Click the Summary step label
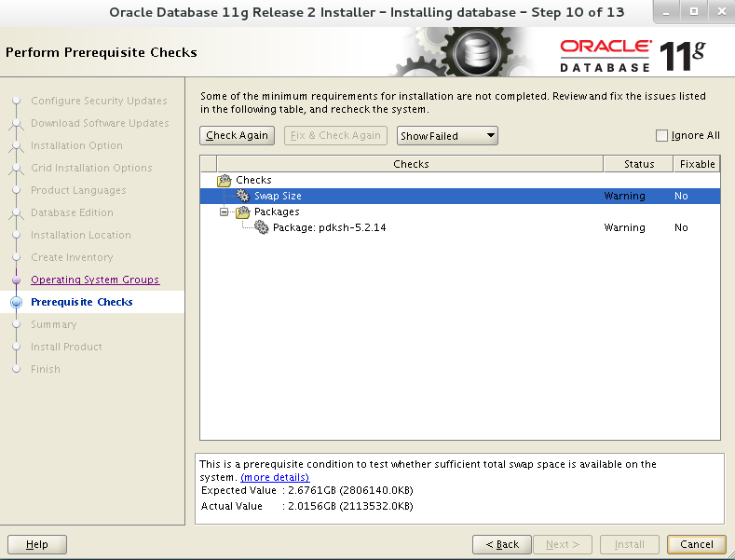The width and height of the screenshot is (735, 560). 54,324
